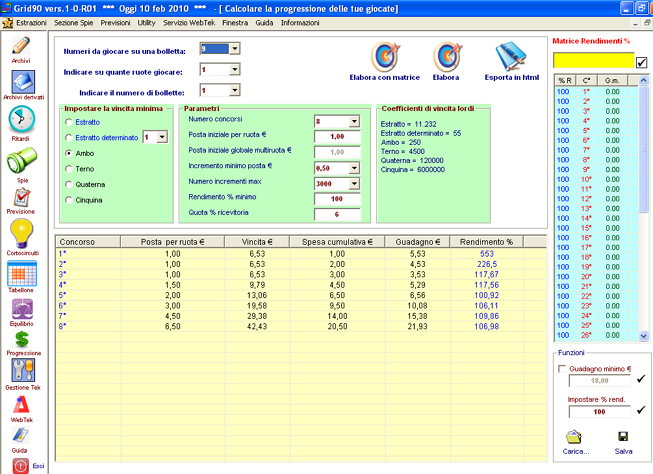Click checkmark next to Guadagno minimo field
This screenshot has width=653, height=474.
pyautogui.click(x=641, y=379)
